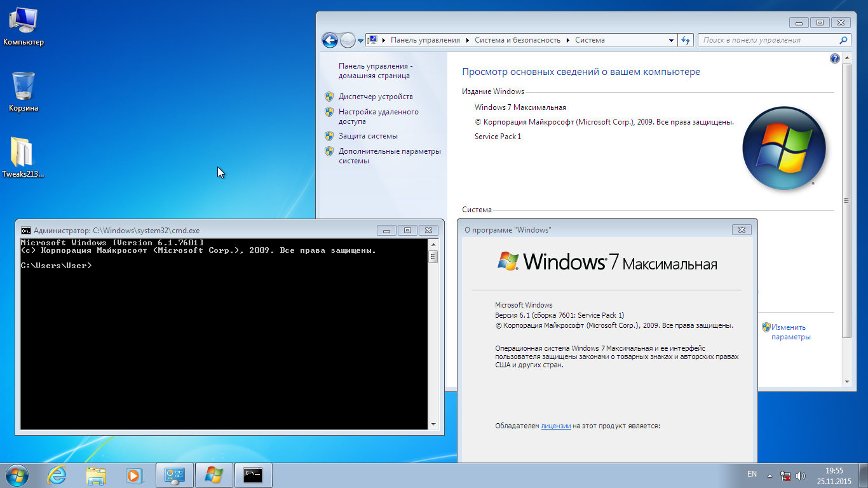The height and width of the screenshot is (488, 868).
Task: Click the Forward arrow in Control Panel
Action: coord(348,40)
